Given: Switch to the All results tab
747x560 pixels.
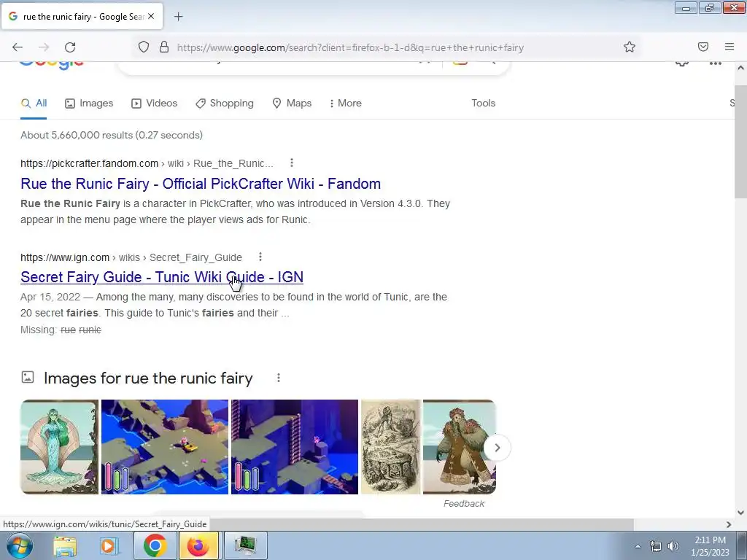Looking at the screenshot, I should click(x=34, y=104).
